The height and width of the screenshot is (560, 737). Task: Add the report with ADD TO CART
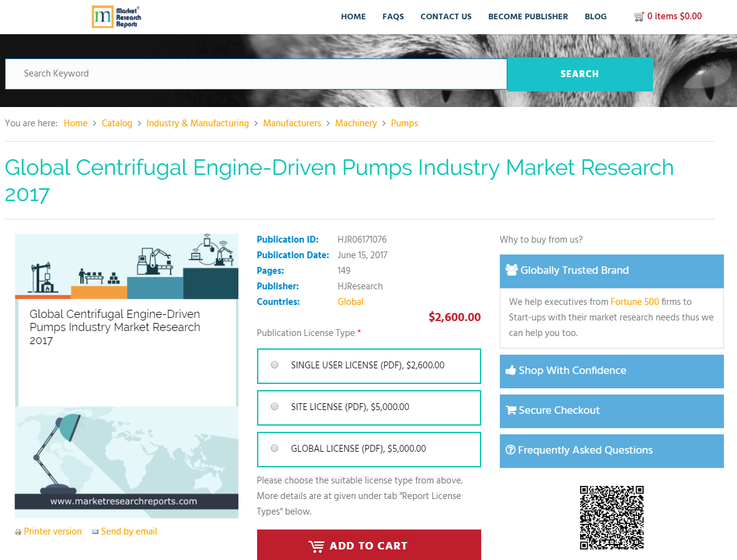pos(368,546)
